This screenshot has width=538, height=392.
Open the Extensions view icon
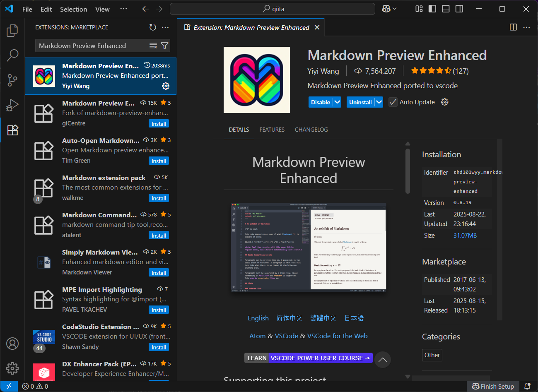click(x=12, y=130)
